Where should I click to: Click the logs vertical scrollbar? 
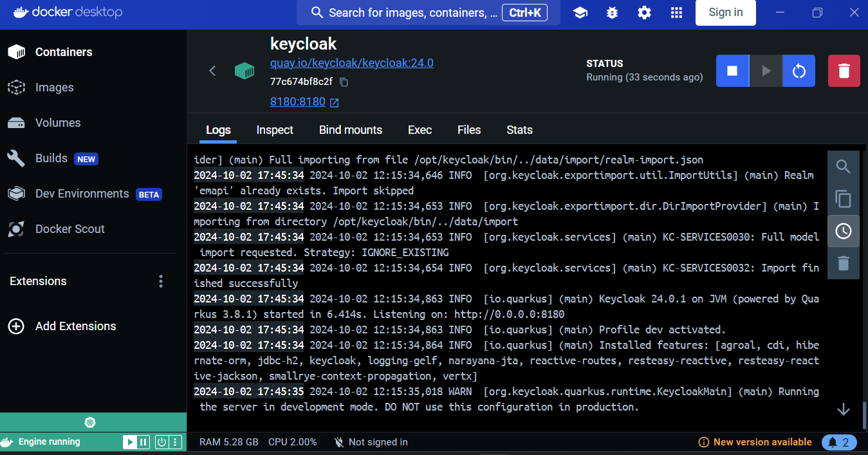(865, 414)
